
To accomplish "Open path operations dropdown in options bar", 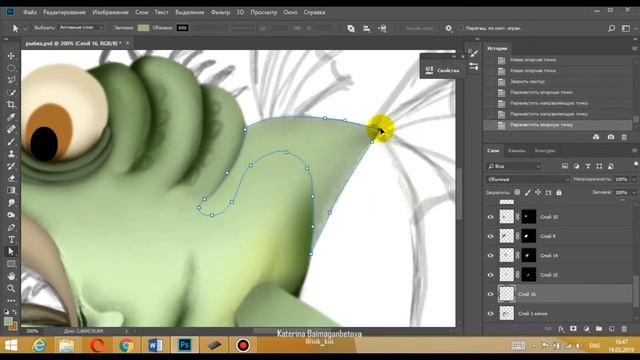I will click(x=351, y=28).
